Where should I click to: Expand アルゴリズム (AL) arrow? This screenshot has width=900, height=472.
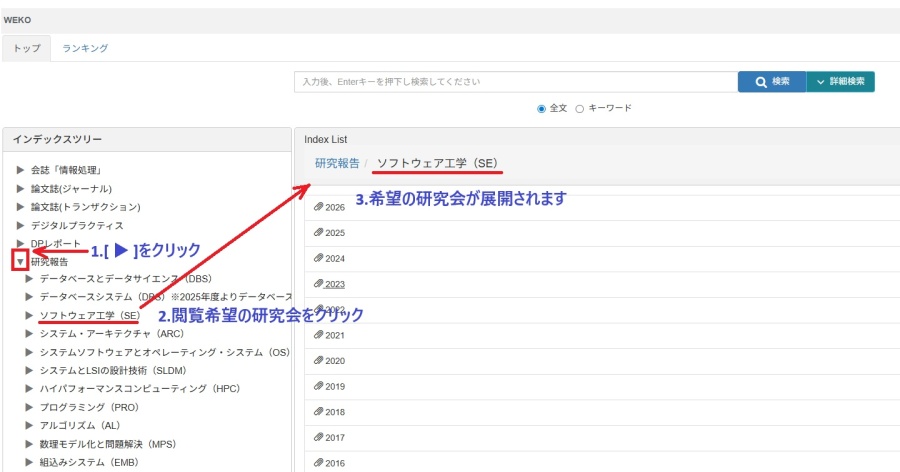click(29, 425)
